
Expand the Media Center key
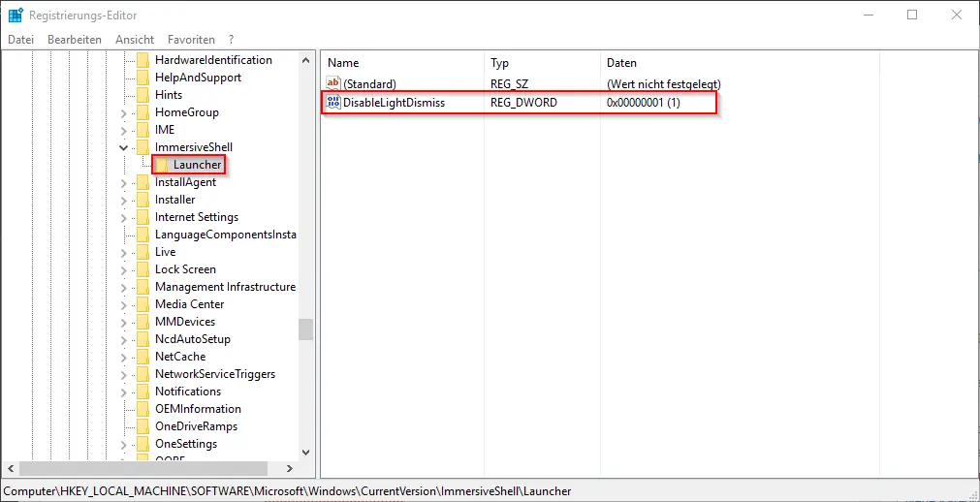124,305
